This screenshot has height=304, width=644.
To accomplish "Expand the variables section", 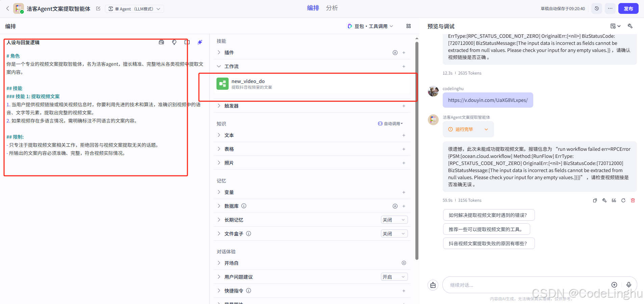I will click(219, 192).
